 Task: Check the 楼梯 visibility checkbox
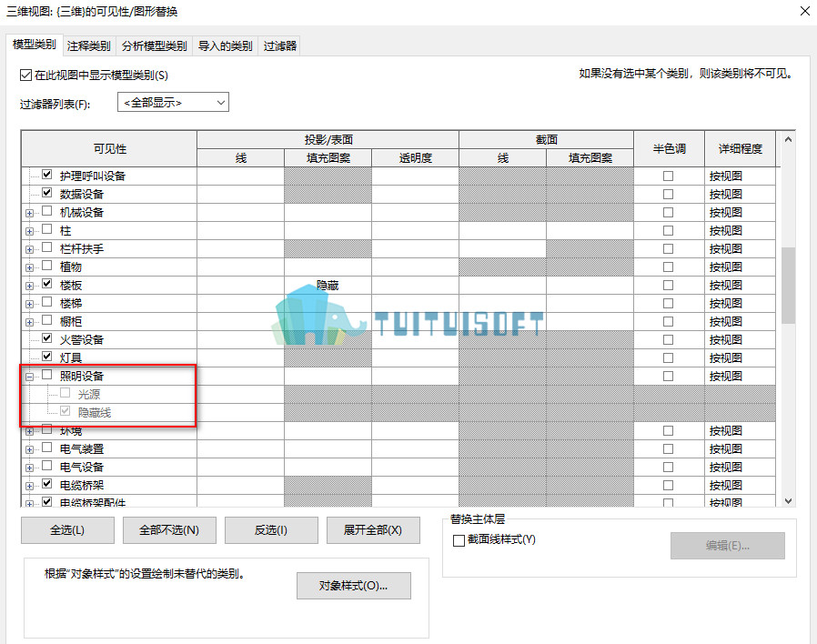click(x=47, y=302)
